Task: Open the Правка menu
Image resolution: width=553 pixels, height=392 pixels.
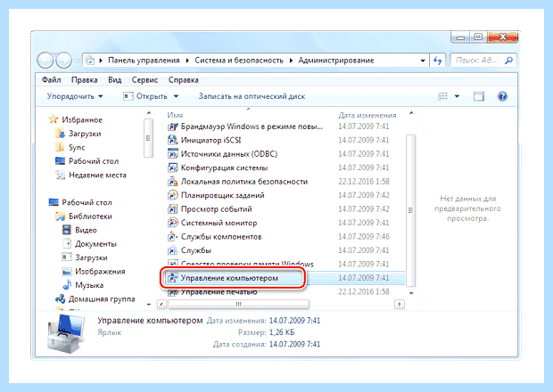Action: pos(85,80)
